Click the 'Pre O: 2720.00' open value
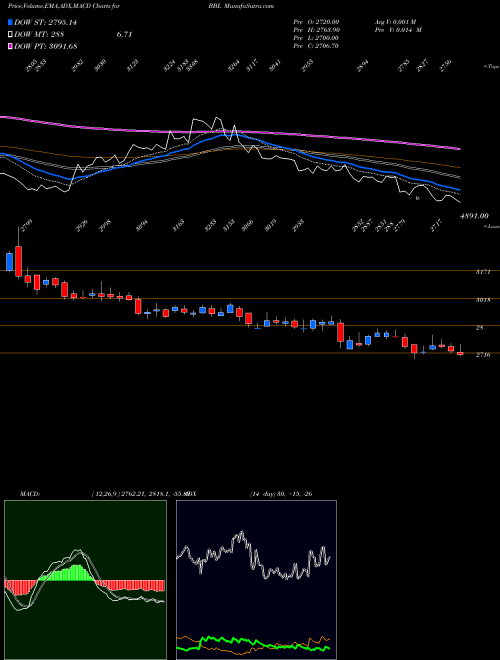 (316, 21)
